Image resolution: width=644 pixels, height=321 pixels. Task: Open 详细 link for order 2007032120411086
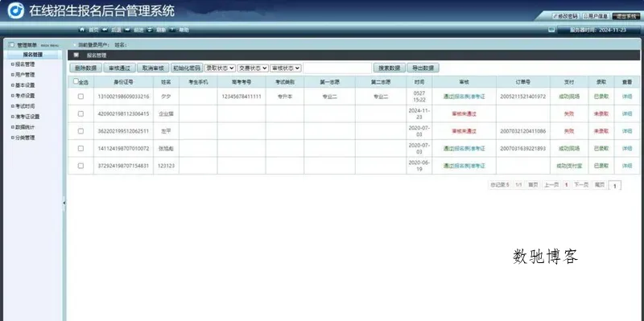(x=627, y=131)
